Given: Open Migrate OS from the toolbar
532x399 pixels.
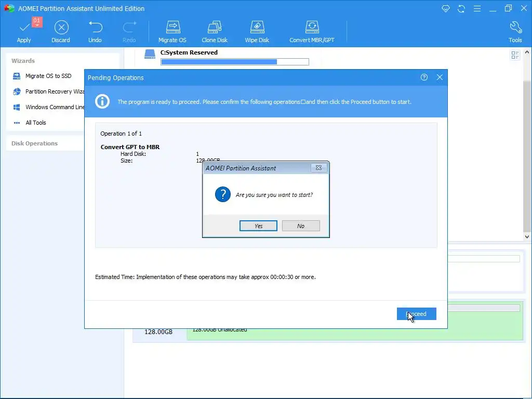Looking at the screenshot, I should (x=172, y=32).
